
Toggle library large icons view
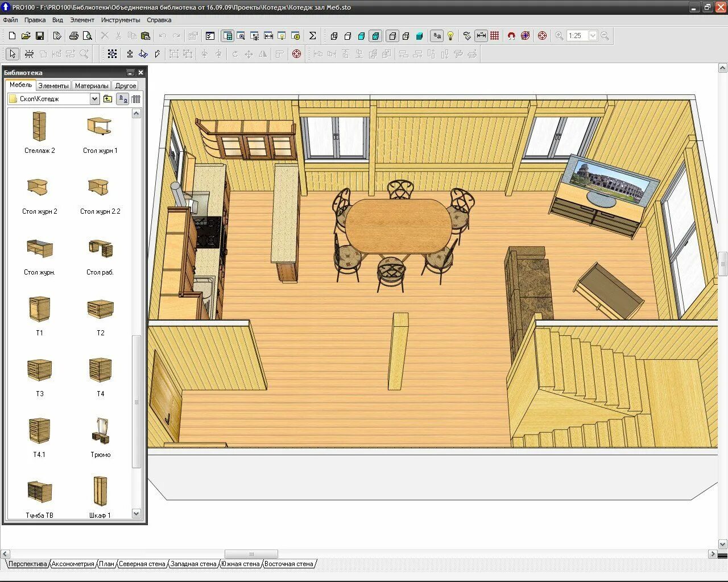(x=122, y=99)
